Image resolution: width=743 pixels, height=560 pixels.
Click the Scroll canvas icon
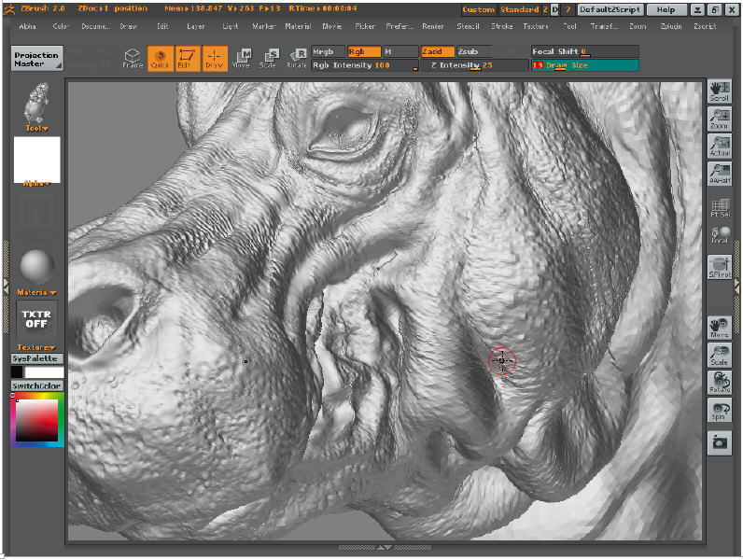pos(720,91)
